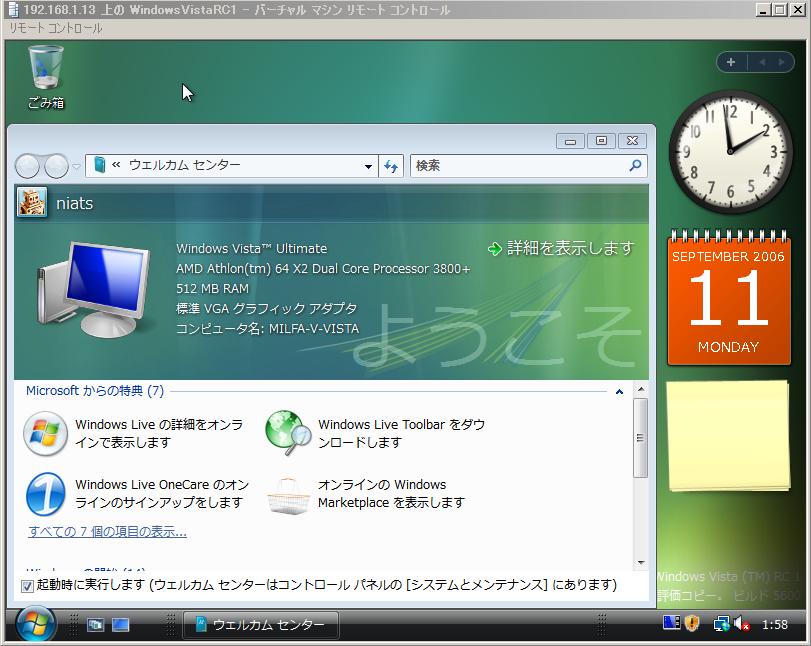
Task: Click the Show desktop quick launch icon
Action: (x=121, y=625)
